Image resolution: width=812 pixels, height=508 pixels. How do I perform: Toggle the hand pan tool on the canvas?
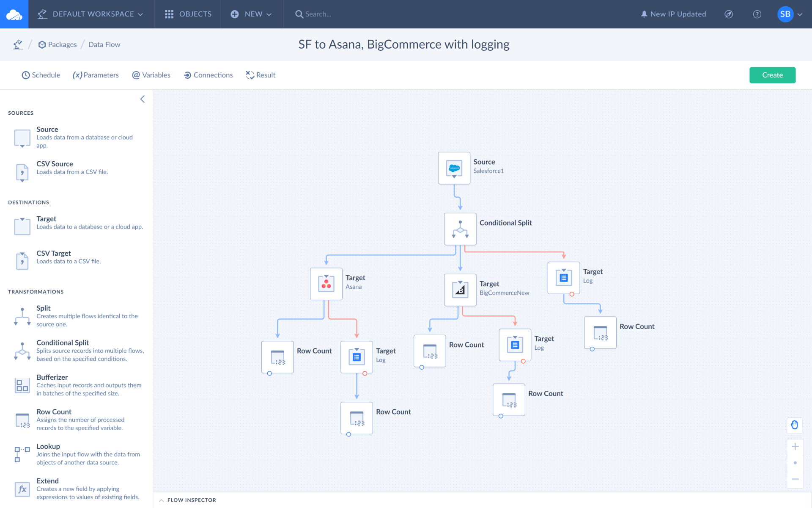[795, 425]
